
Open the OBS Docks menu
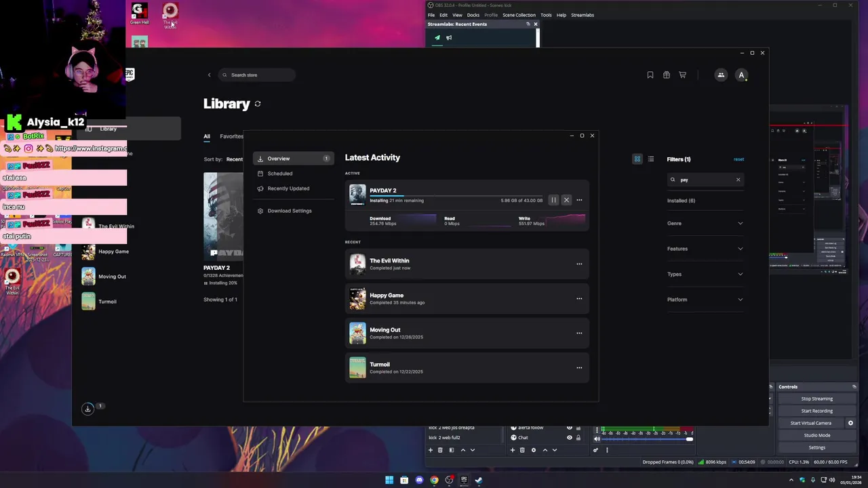coord(473,15)
